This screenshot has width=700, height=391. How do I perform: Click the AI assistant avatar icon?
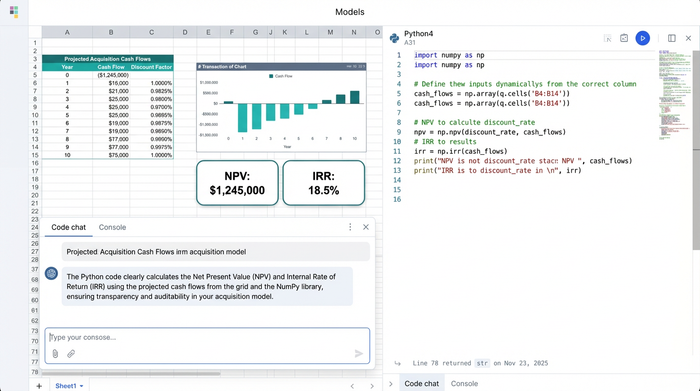[51, 273]
